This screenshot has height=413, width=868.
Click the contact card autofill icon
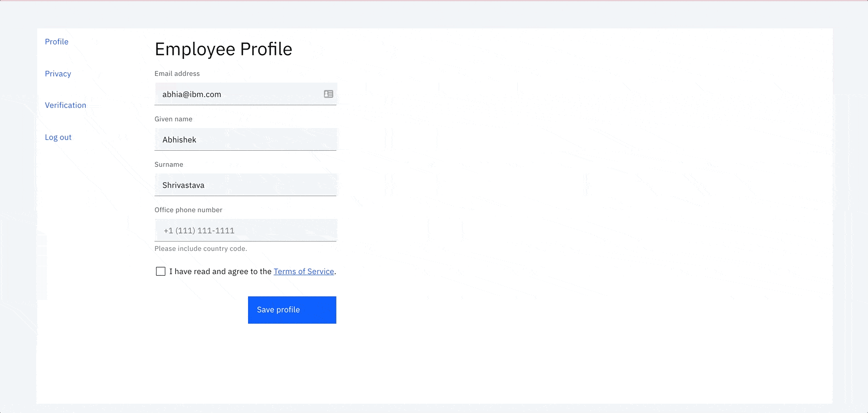click(x=329, y=94)
